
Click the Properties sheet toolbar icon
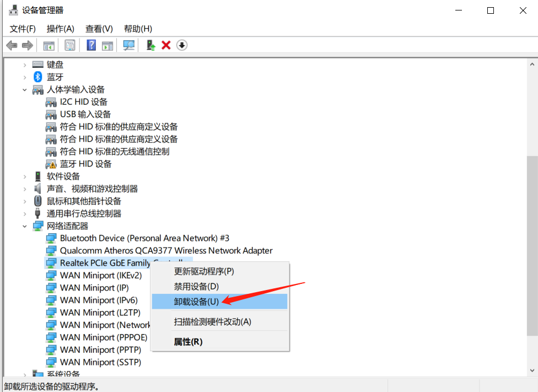[x=70, y=45]
